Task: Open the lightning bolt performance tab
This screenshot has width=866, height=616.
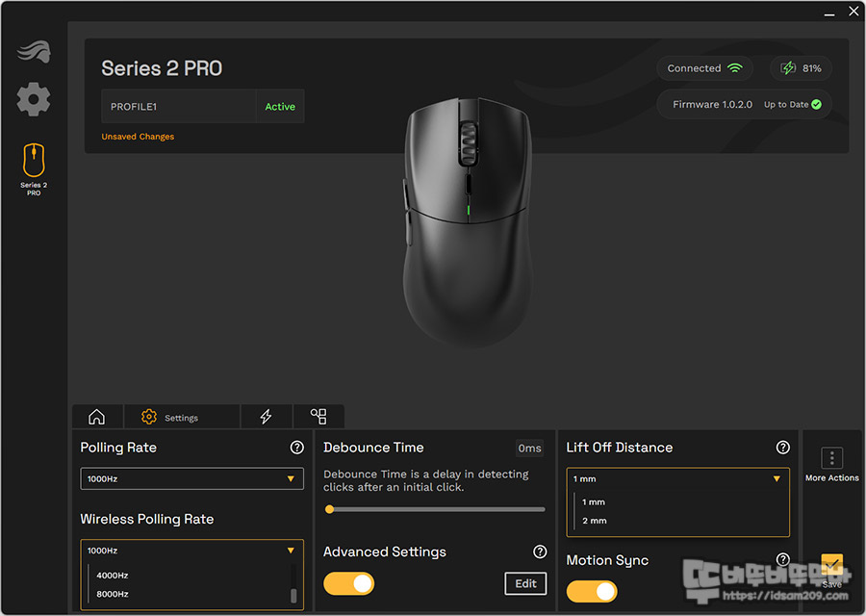Action: click(x=267, y=417)
